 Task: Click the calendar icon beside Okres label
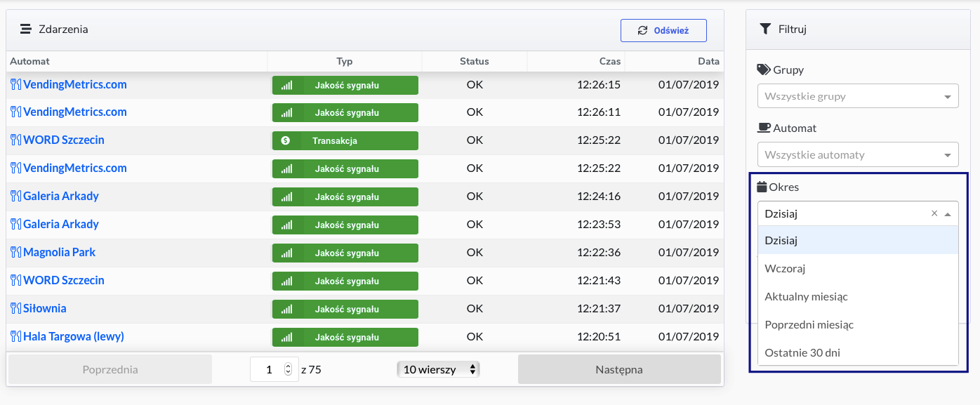point(762,187)
